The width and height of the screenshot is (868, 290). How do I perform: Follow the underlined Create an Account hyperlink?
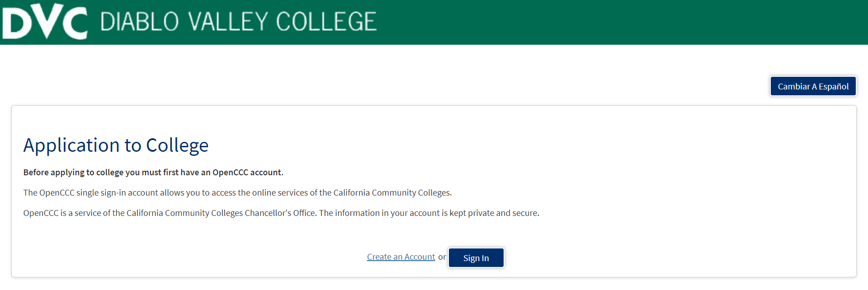tap(401, 257)
